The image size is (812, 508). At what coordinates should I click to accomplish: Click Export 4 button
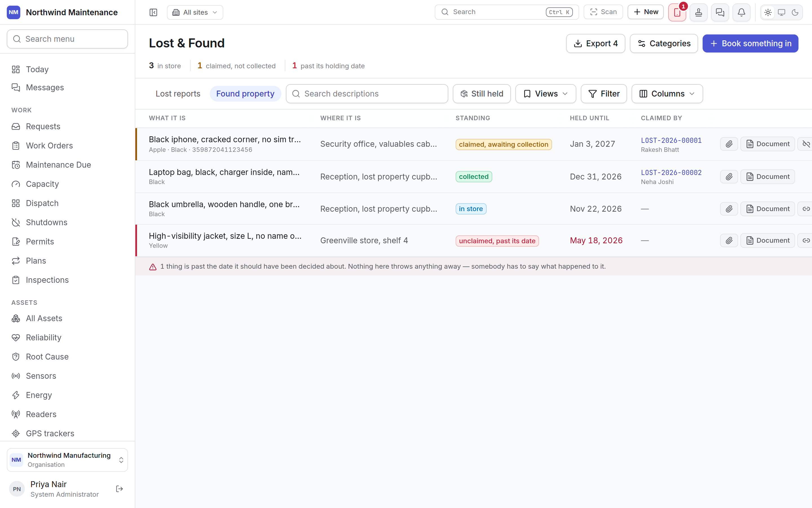595,43
